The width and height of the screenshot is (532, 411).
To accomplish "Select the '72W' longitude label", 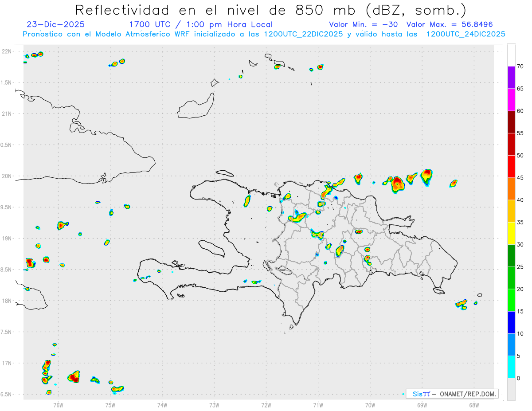I will [x=266, y=405].
